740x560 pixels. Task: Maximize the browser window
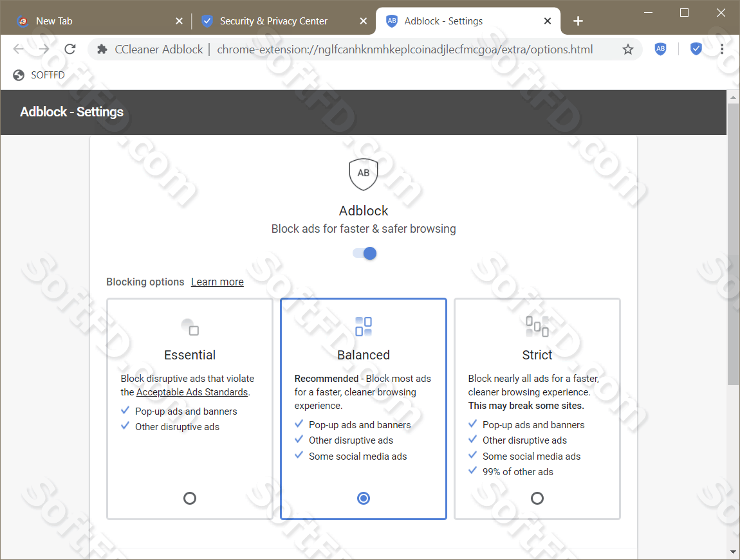coord(684,13)
